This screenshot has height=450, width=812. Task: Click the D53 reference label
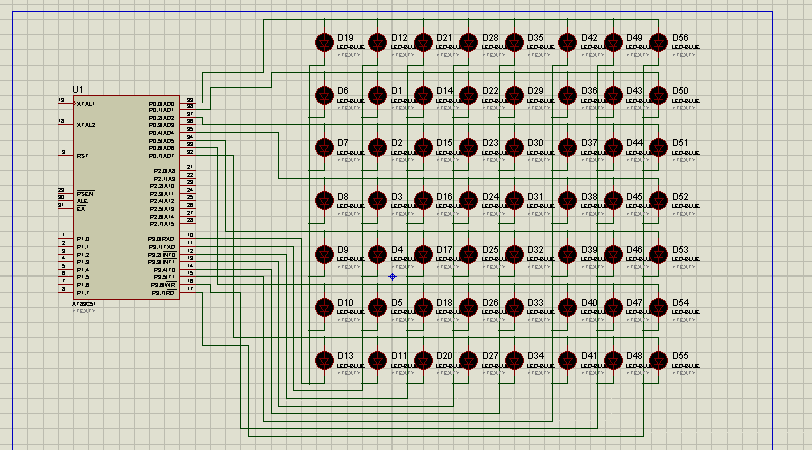(x=680, y=250)
